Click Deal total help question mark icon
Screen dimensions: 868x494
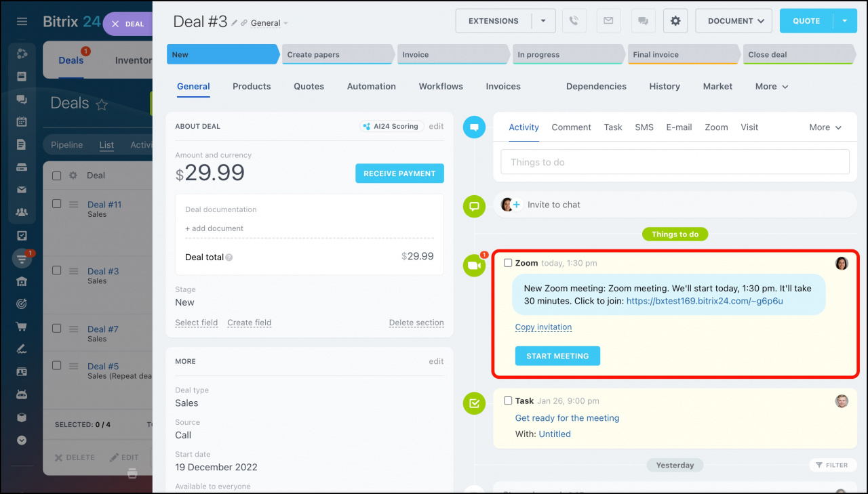coord(229,258)
